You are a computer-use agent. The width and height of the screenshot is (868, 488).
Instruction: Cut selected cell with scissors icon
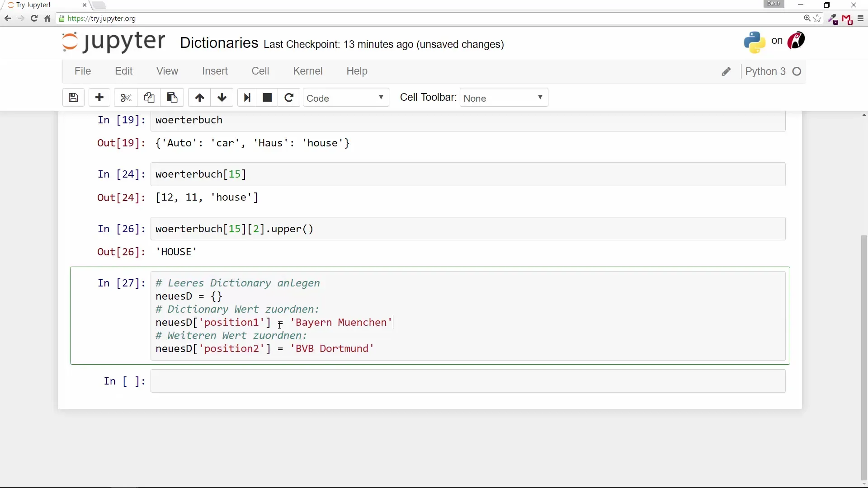126,98
